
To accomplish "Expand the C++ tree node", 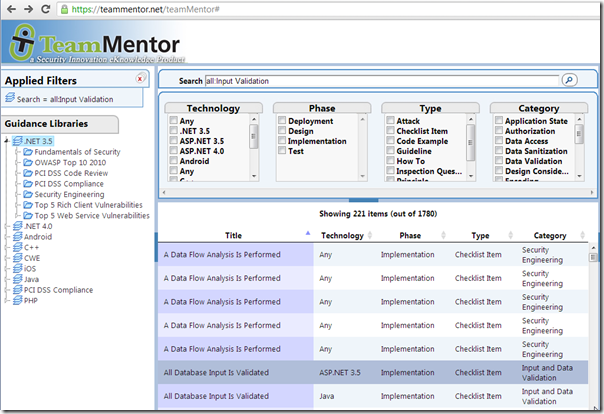I will tap(7, 247).
